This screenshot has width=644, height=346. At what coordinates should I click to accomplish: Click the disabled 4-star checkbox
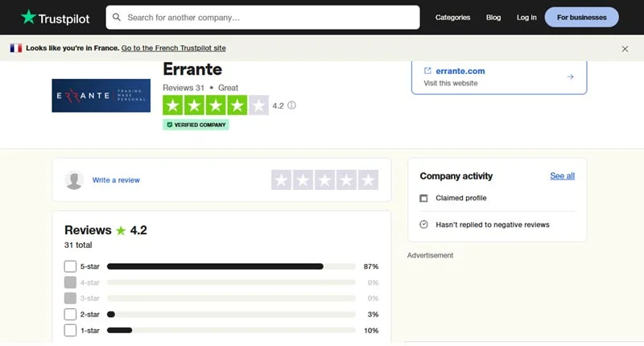[70, 282]
